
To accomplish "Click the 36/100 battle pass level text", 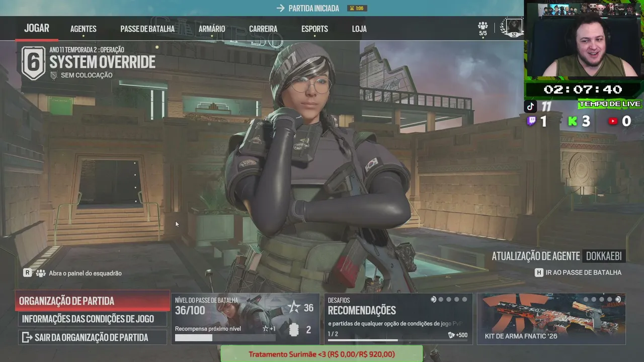I will [190, 310].
